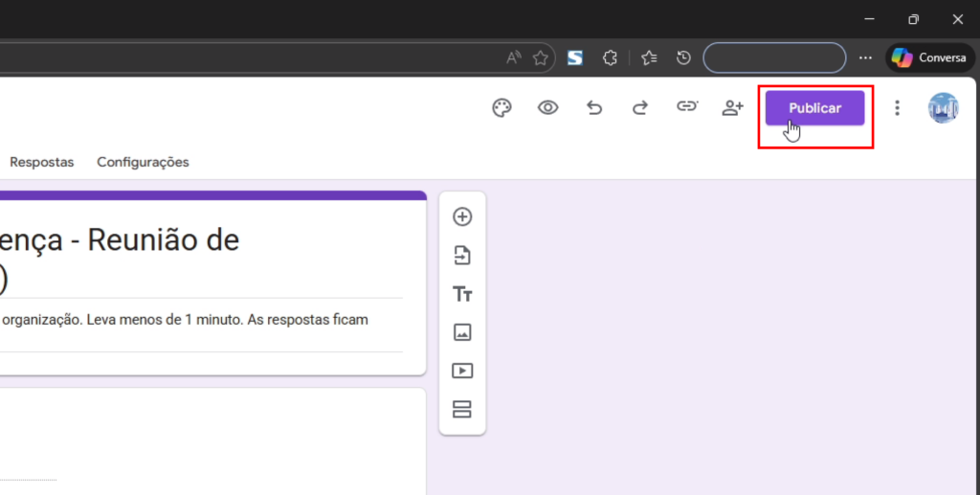The height and width of the screenshot is (495, 980).
Task: Copy the form link using link icon
Action: [686, 107]
